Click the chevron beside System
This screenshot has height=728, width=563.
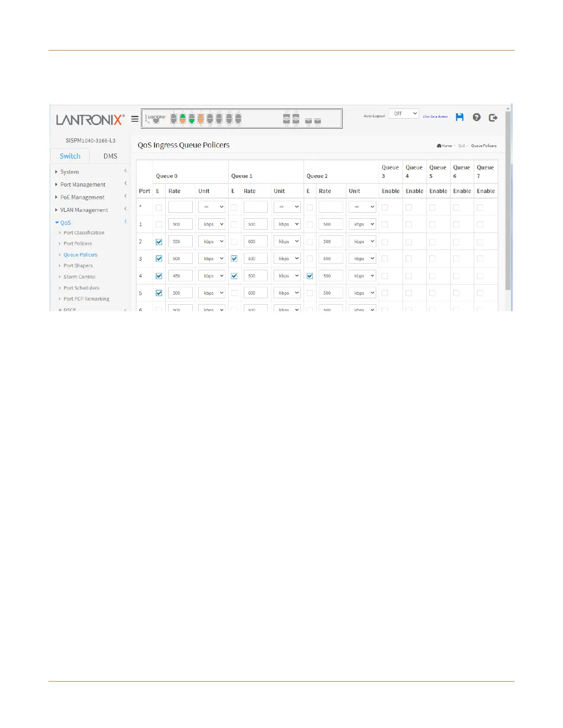coord(125,171)
